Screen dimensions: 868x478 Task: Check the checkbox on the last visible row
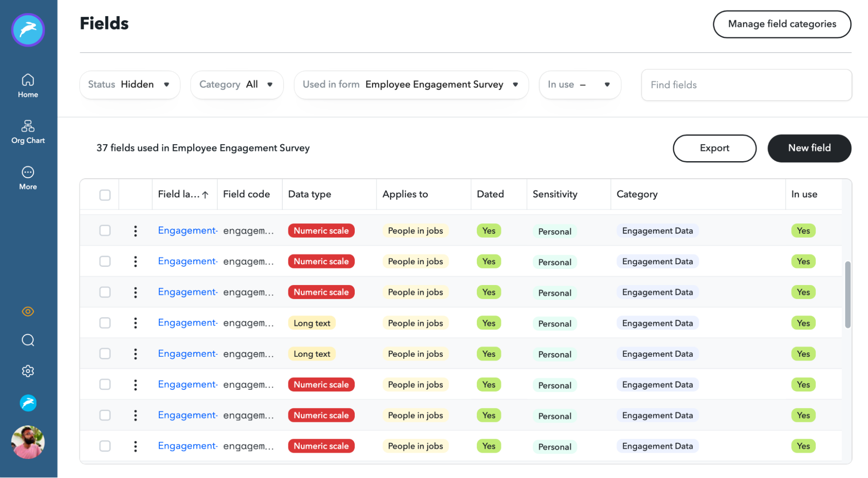[105, 446]
